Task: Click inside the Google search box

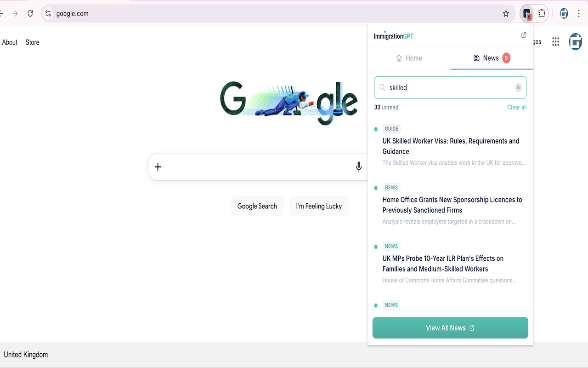Action: click(x=257, y=167)
